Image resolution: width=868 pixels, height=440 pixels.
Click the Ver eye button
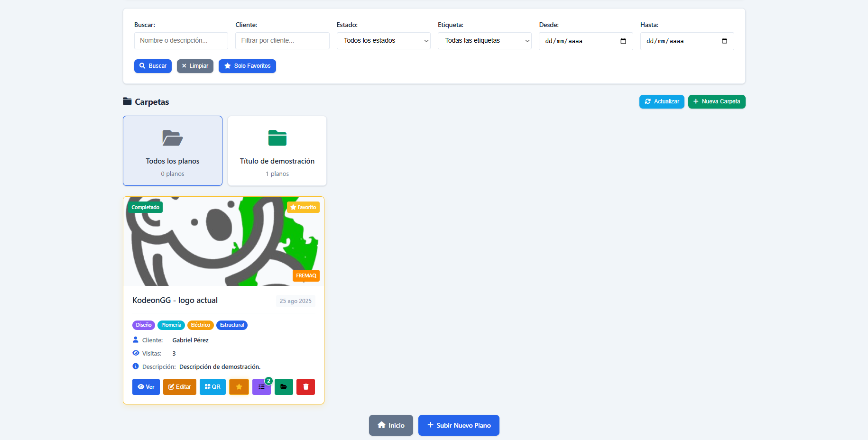coord(146,387)
